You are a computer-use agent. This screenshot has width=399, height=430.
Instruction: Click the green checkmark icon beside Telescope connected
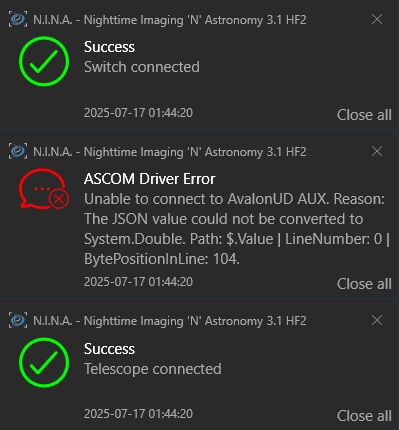pos(44,363)
